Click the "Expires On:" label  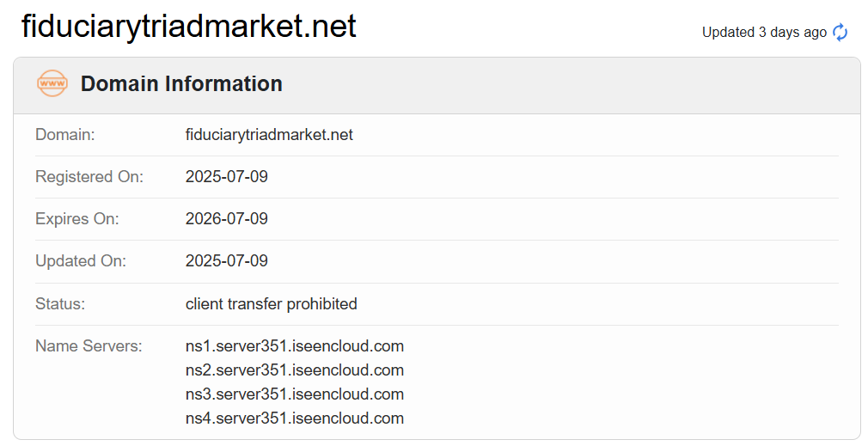tap(77, 219)
